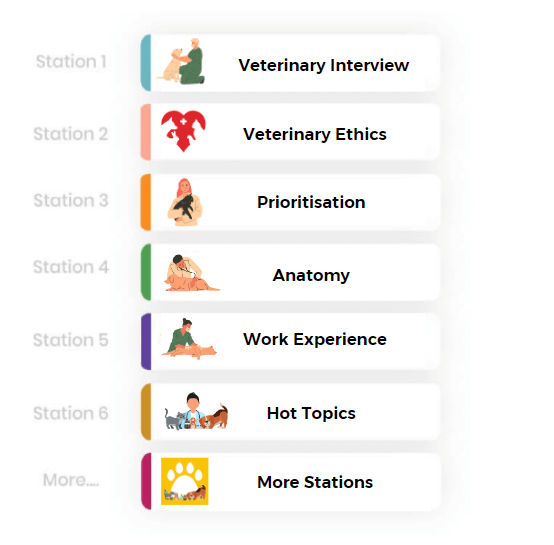The image size is (554, 545).
Task: Click the red heart animal silhouettes icon
Action: pyautogui.click(x=183, y=131)
